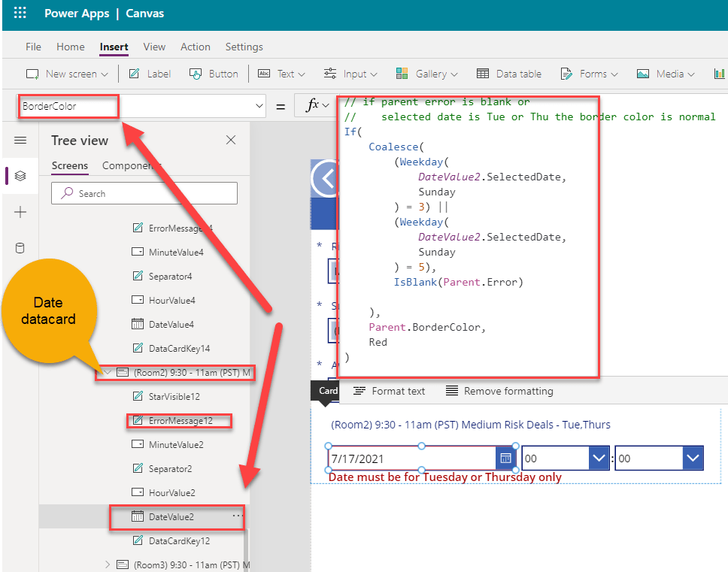The width and height of the screenshot is (728, 572).
Task: Expand the Room3 datacard tree node
Action: point(107,564)
